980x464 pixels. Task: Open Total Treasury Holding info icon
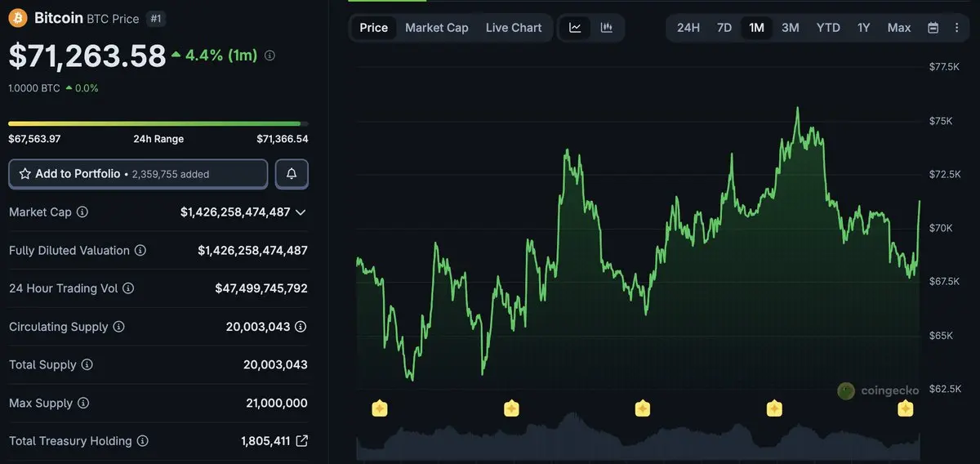pyautogui.click(x=142, y=441)
